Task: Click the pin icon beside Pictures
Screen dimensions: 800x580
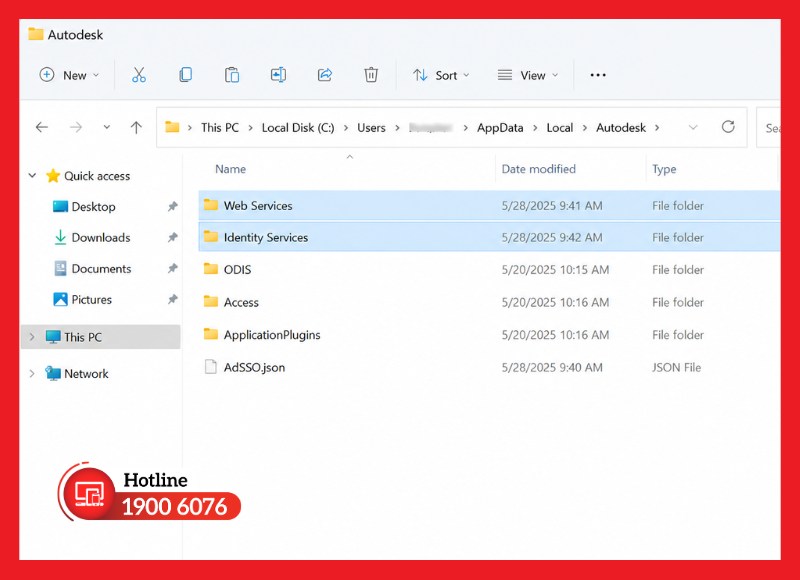Action: click(172, 299)
